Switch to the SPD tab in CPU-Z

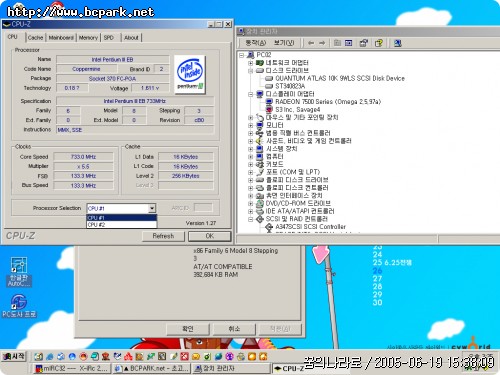click(109, 38)
